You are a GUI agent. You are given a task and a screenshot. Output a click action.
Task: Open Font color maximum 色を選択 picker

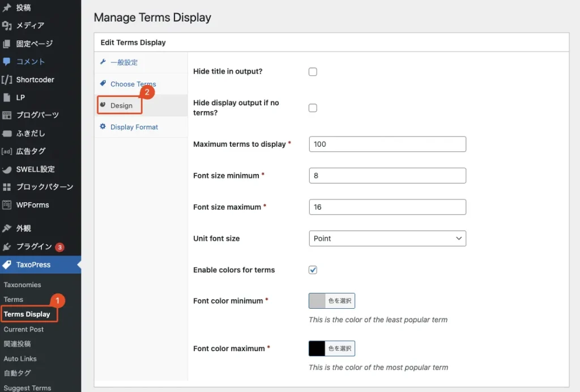340,348
